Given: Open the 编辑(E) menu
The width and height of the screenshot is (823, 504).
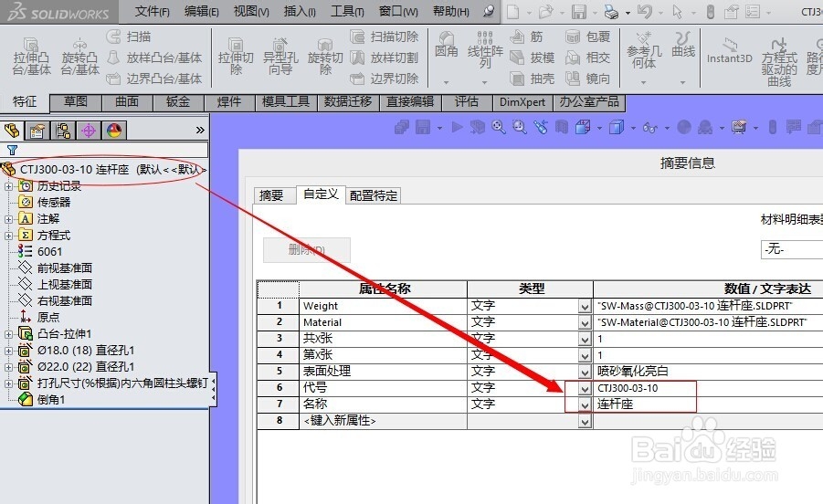Looking at the screenshot, I should pyautogui.click(x=202, y=11).
